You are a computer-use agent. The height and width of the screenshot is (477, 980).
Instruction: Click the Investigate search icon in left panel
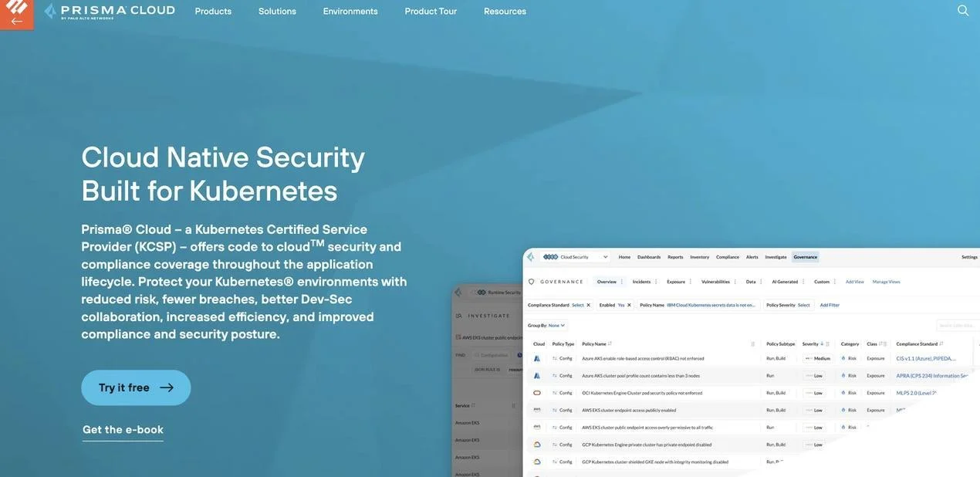click(458, 316)
